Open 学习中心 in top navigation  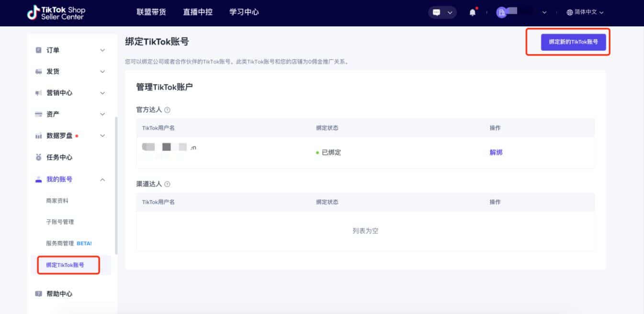[244, 12]
